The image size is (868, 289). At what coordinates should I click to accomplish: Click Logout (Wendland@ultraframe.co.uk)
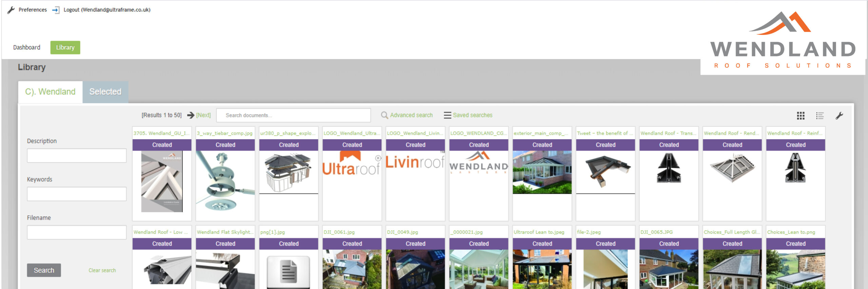107,10
